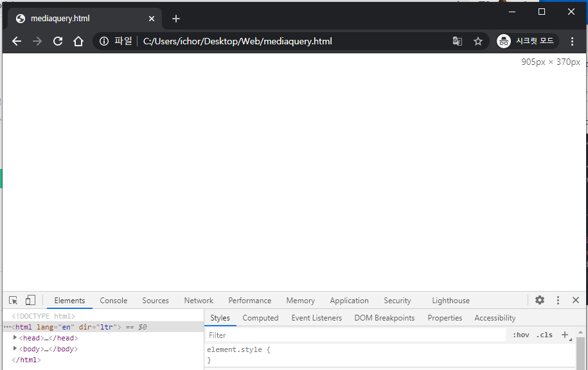Open the DevTools customize menu
The height and width of the screenshot is (370, 588).
(558, 300)
